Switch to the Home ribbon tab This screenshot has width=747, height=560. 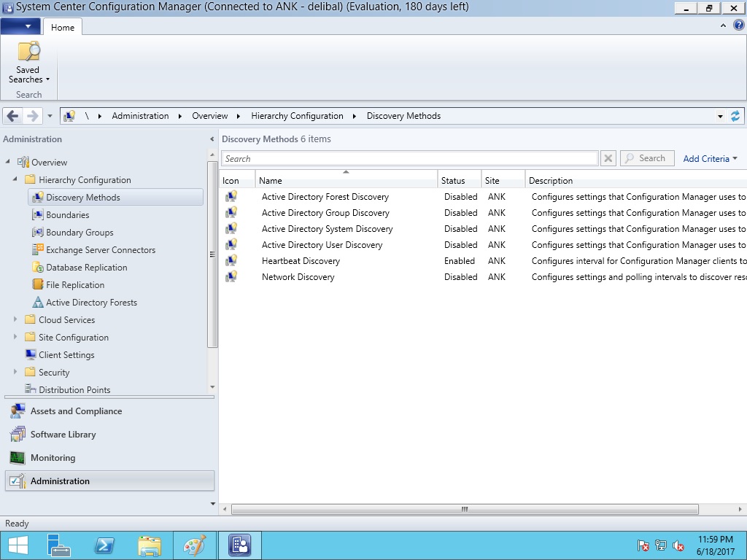click(x=63, y=27)
